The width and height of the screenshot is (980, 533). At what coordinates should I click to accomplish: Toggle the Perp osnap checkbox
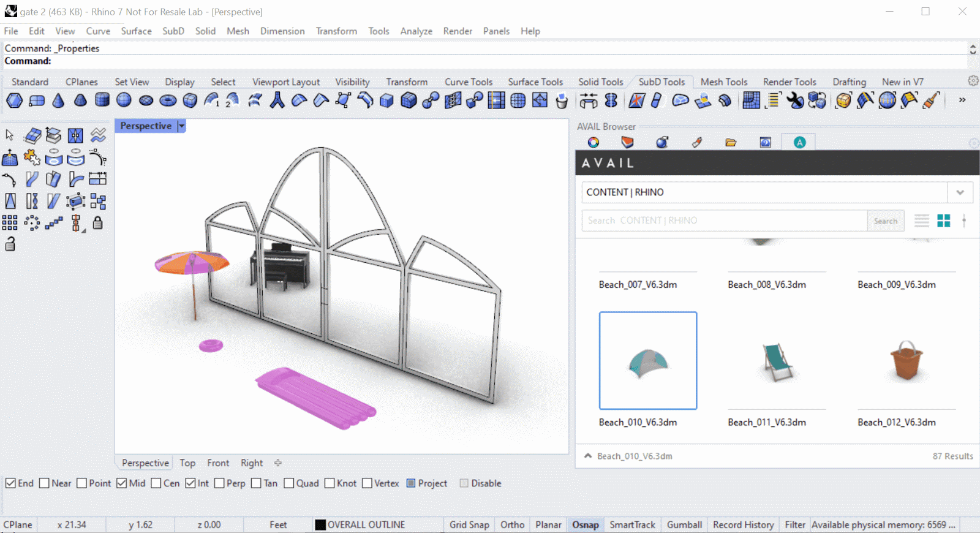(x=219, y=483)
